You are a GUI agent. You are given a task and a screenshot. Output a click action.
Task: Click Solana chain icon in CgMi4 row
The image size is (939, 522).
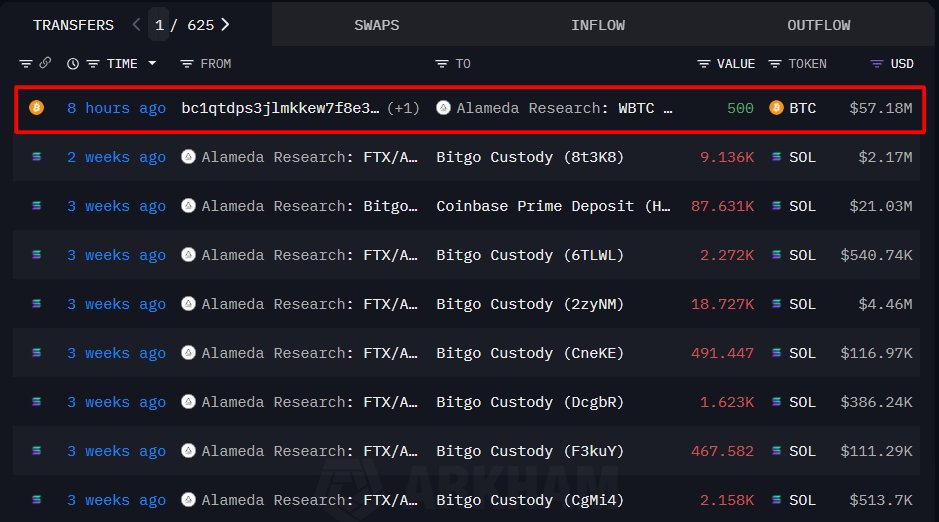point(37,500)
